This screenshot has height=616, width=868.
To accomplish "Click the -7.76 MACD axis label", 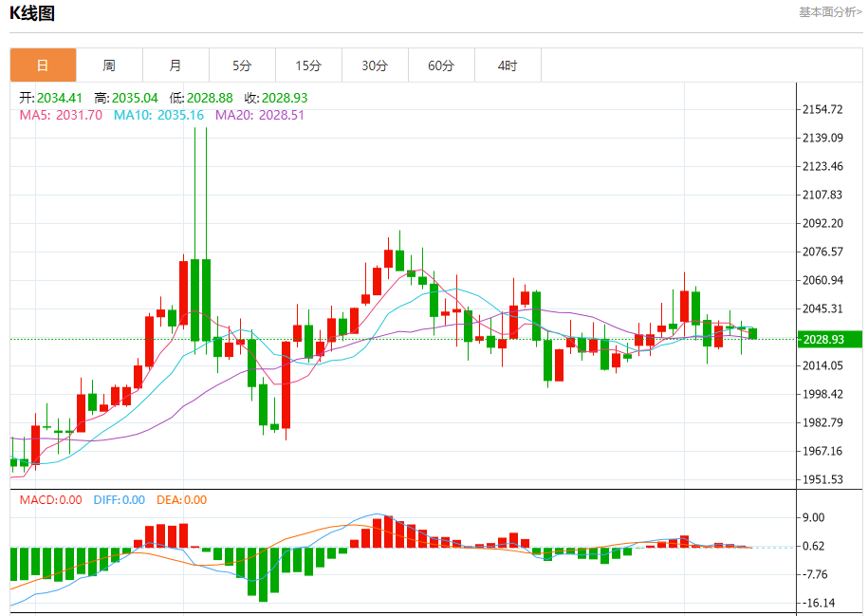I will (x=814, y=574).
